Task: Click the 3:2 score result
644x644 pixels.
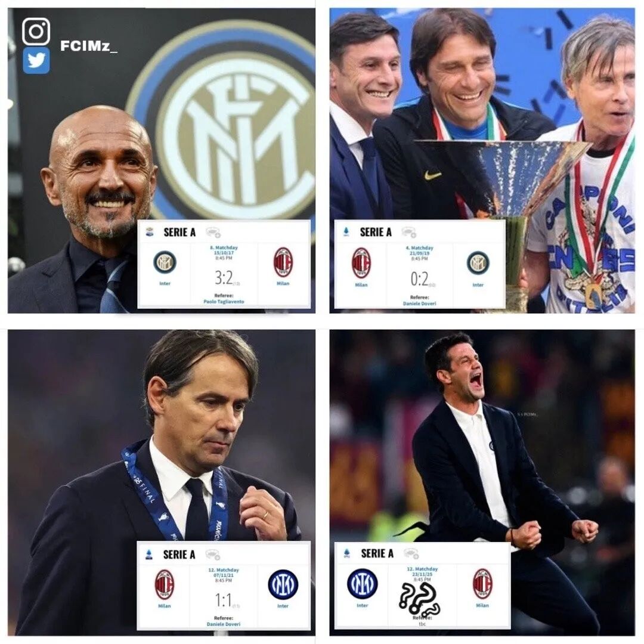Action: pos(224,278)
